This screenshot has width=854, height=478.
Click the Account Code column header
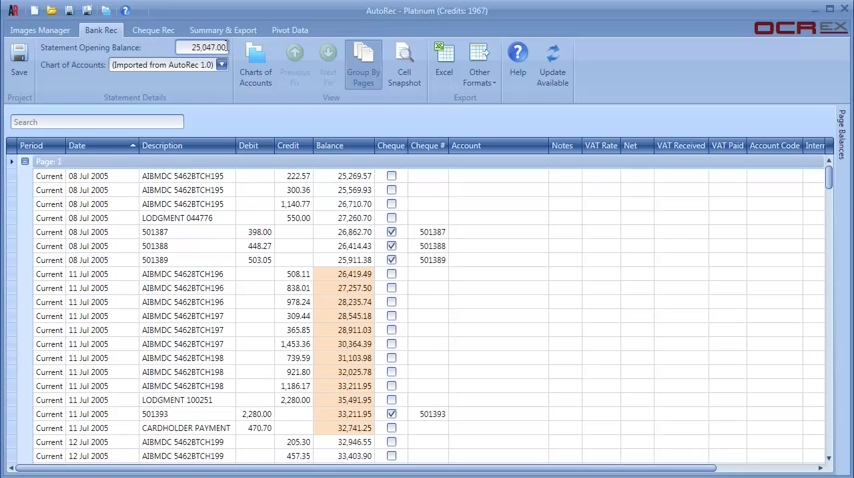774,145
